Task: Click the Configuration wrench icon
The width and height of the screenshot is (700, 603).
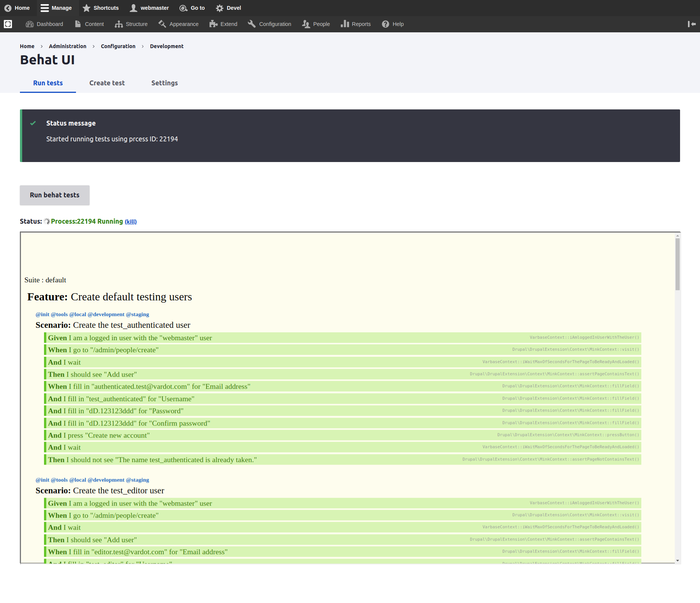Action: pyautogui.click(x=252, y=24)
